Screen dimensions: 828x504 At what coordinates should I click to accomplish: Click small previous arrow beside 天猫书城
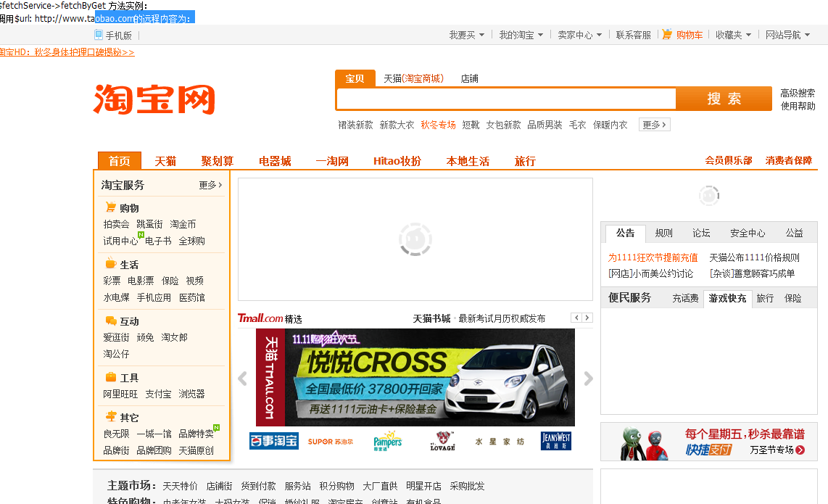point(576,318)
